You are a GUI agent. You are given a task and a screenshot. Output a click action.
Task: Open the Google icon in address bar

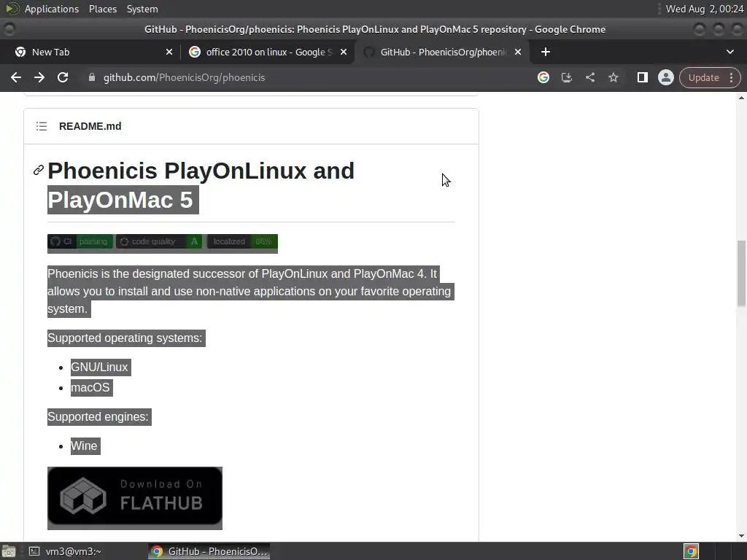(543, 77)
